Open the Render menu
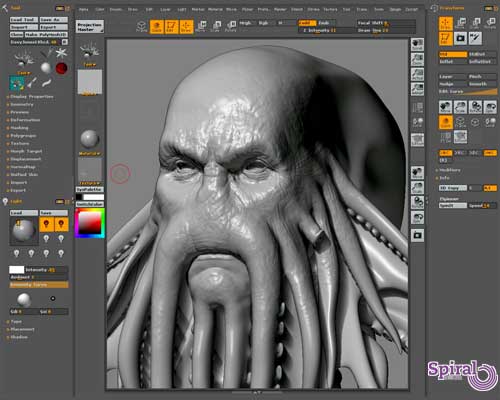Image resolution: width=500 pixels, height=400 pixels. pos(280,9)
